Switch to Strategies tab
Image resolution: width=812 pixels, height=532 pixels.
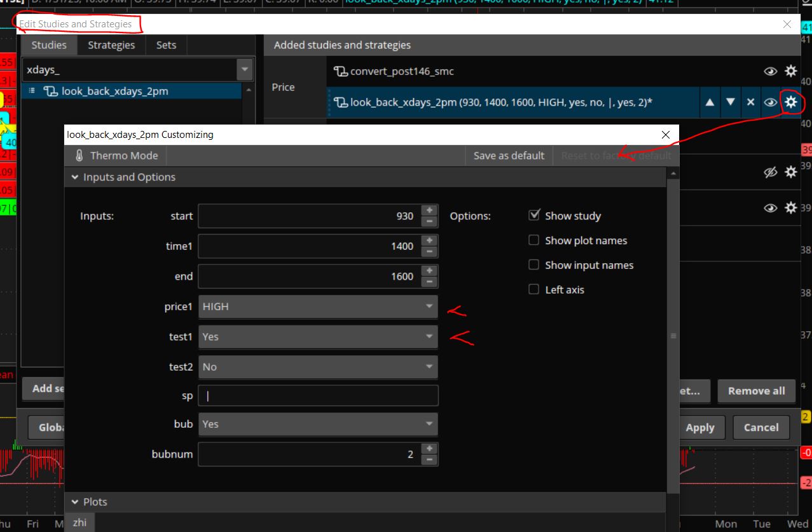click(111, 45)
